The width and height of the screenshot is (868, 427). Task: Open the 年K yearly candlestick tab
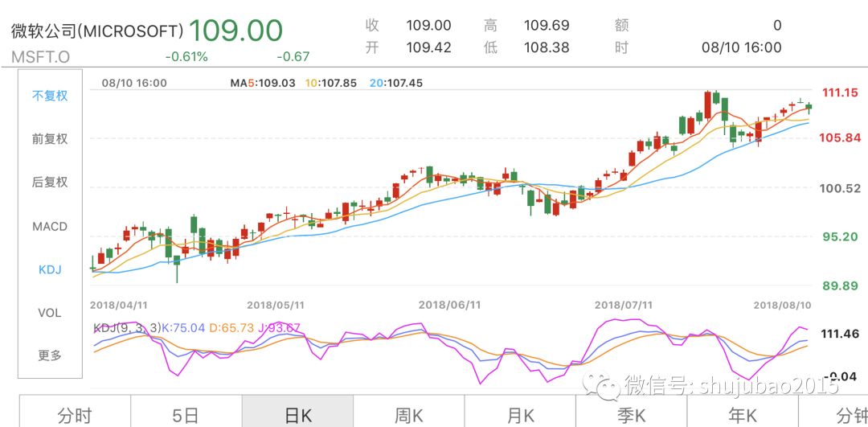click(x=743, y=414)
